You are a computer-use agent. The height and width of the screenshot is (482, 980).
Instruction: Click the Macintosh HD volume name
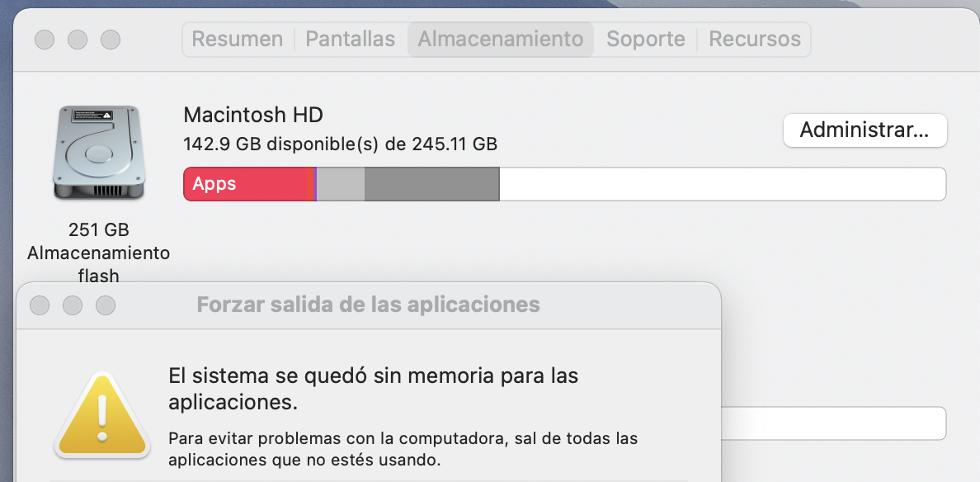tap(252, 115)
